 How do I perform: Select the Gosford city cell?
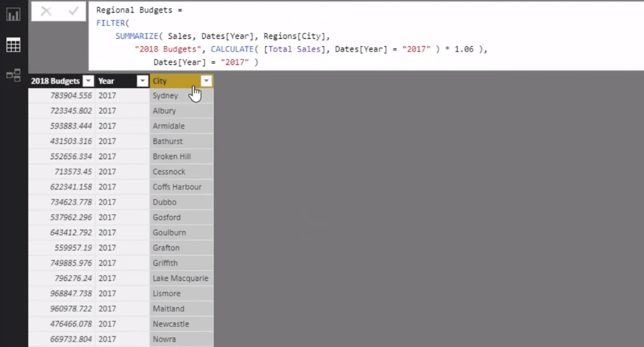(181, 217)
